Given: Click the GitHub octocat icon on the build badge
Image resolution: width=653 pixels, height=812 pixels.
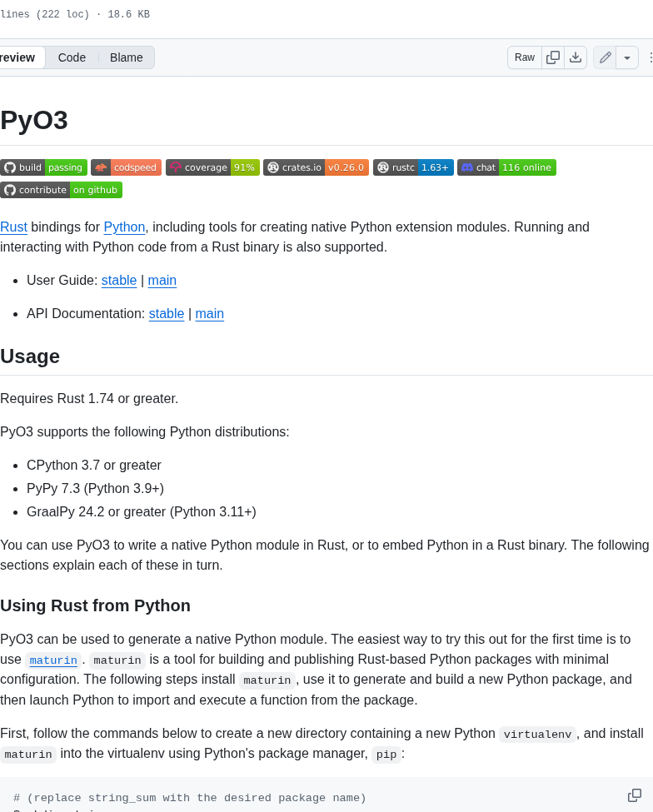Looking at the screenshot, I should (9, 167).
